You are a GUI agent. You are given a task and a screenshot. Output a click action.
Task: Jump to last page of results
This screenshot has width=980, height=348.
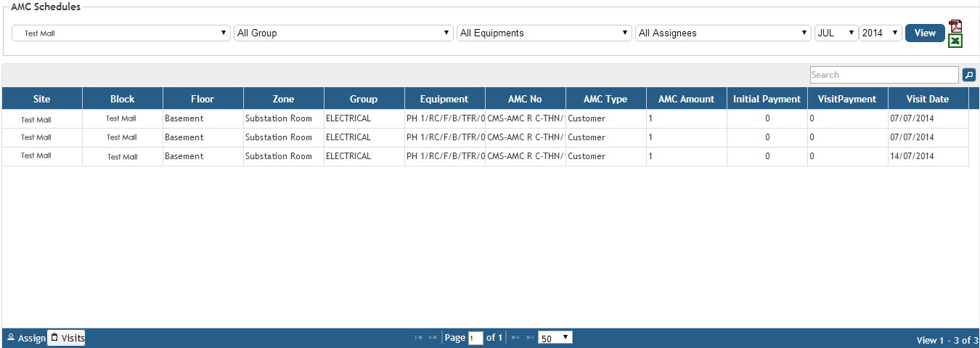tap(530, 338)
